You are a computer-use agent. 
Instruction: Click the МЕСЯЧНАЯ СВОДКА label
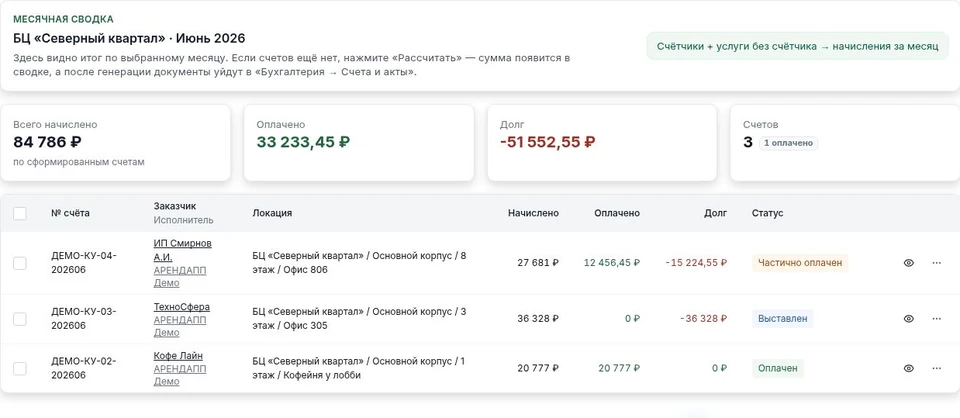tap(64, 20)
